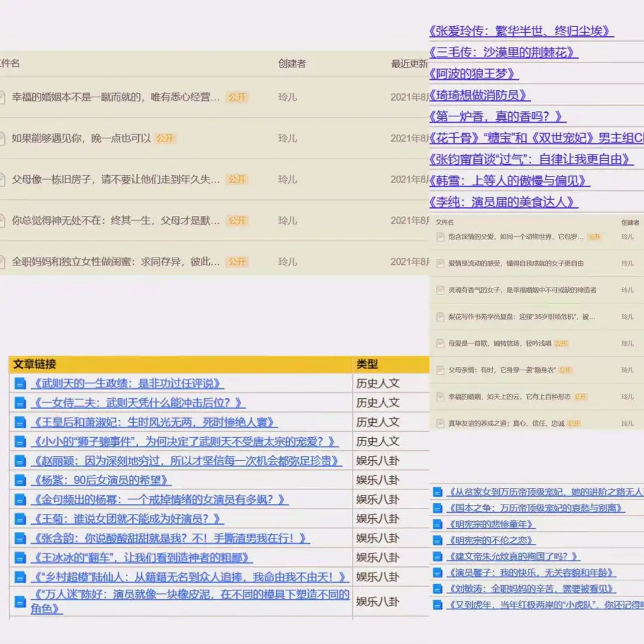Click the document icon beside the 狮子骢事件 link
Screen dimensions: 644x644
(20, 441)
